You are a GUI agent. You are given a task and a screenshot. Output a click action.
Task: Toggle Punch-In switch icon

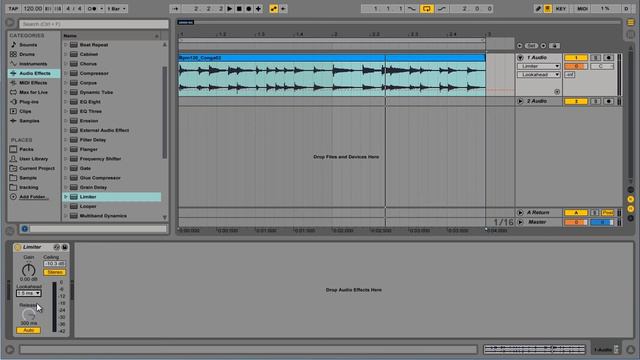coord(412,9)
